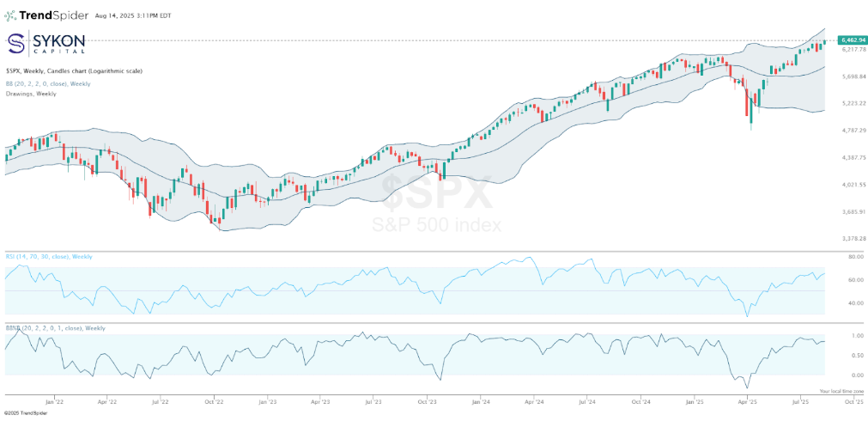
Task: Click the latest weekly candle at right edge
Action: (x=825, y=41)
